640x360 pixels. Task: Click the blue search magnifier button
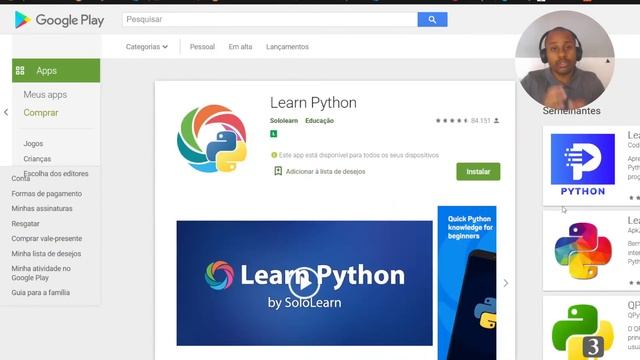(x=432, y=20)
